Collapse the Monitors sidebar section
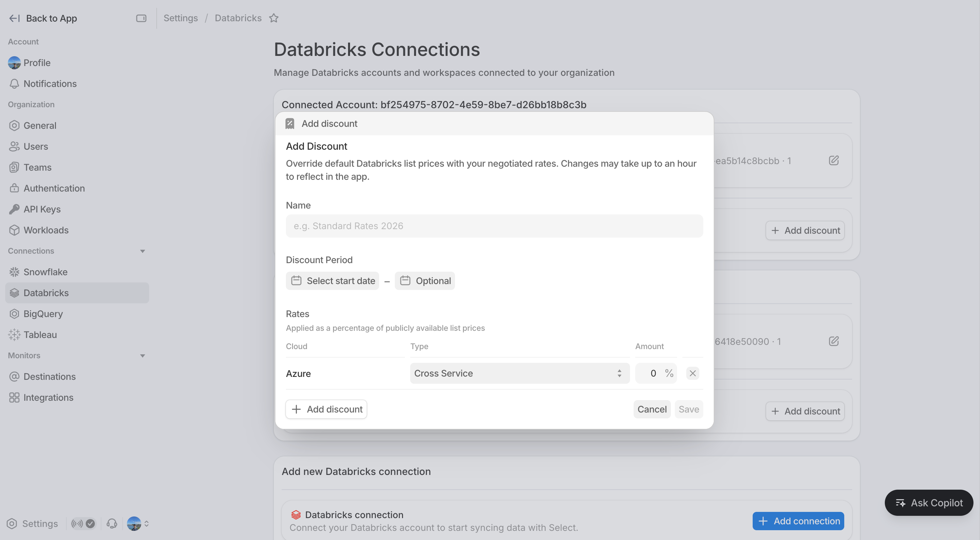This screenshot has width=980, height=540. pyautogui.click(x=142, y=356)
